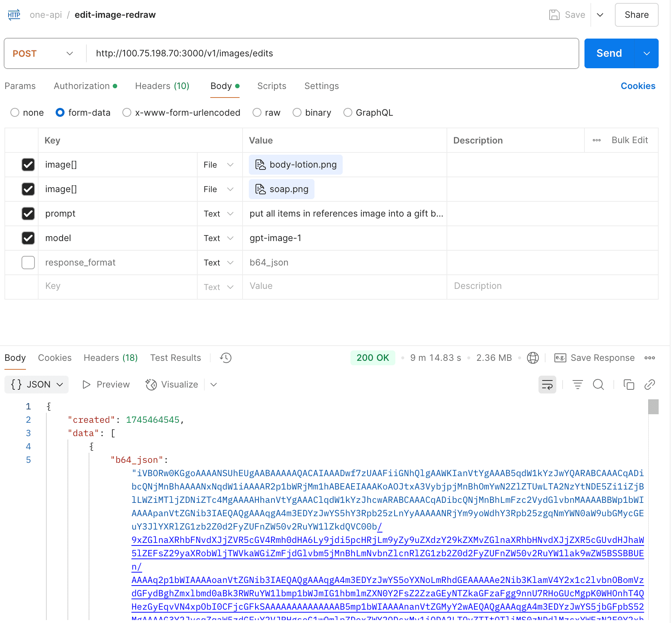The width and height of the screenshot is (672, 623).
Task: Expand the JSON format dropdown
Action: click(x=37, y=385)
